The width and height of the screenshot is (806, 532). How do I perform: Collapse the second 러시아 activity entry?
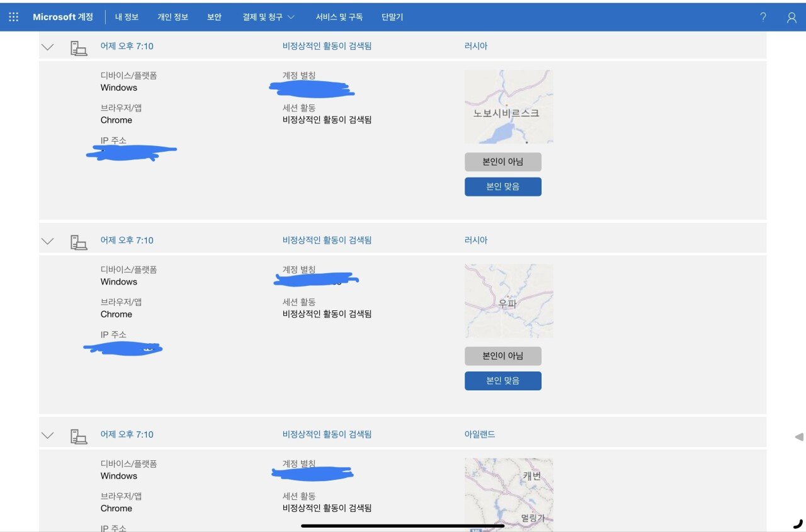coord(48,241)
